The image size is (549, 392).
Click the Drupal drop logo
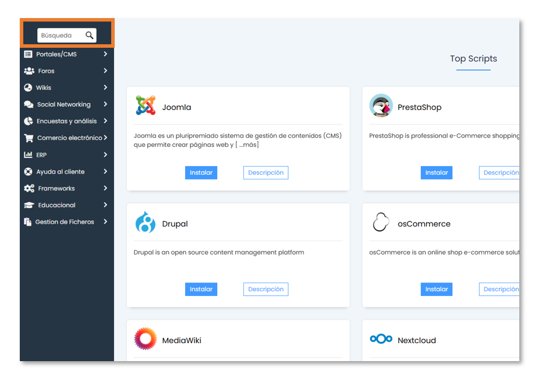point(146,222)
